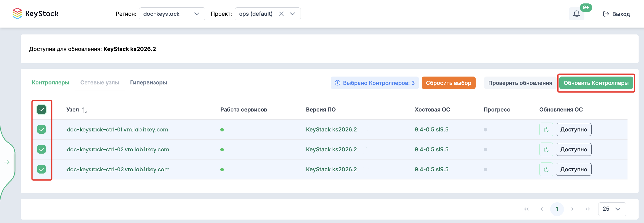644x223 pixels.
Task: Click the Хостовая ОС column header
Action: pos(432,110)
